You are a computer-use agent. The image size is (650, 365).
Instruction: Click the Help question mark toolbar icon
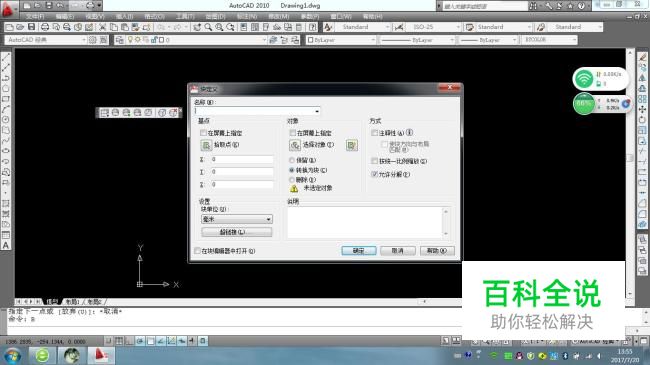click(313, 27)
